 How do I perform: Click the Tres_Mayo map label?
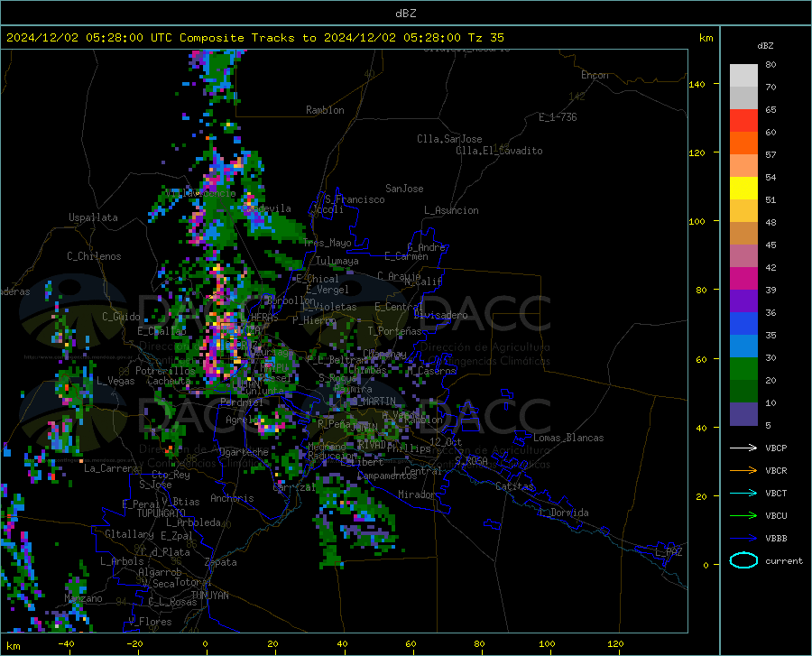tap(328, 243)
